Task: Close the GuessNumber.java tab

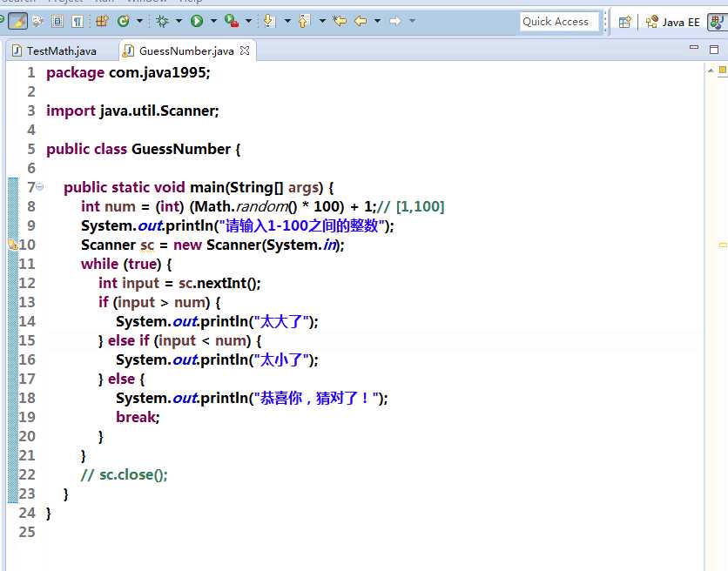Action: pyautogui.click(x=245, y=50)
